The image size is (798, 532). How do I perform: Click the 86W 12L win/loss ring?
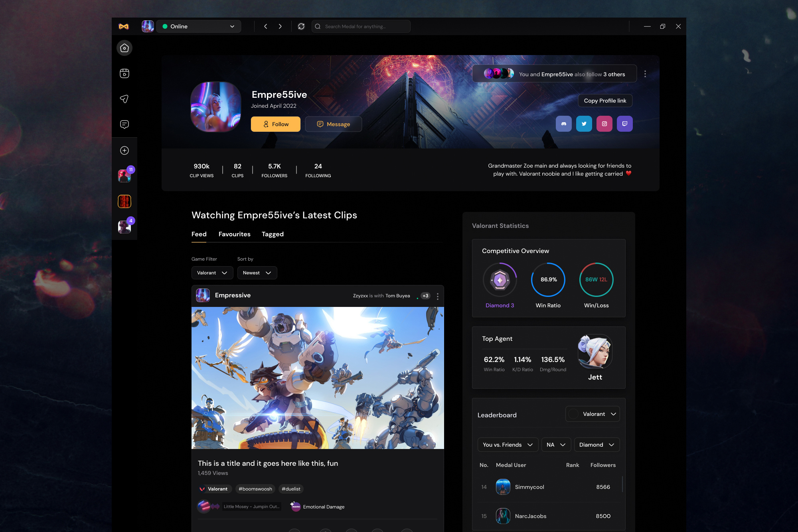click(x=597, y=280)
